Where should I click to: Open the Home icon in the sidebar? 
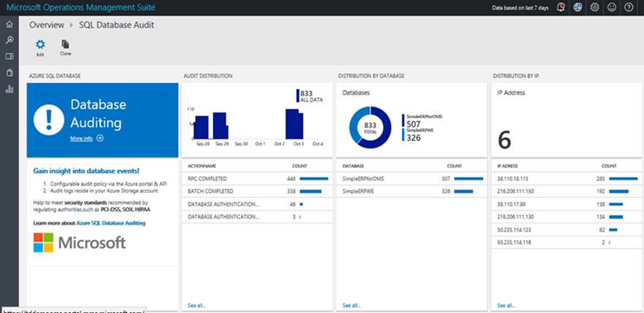(9, 24)
